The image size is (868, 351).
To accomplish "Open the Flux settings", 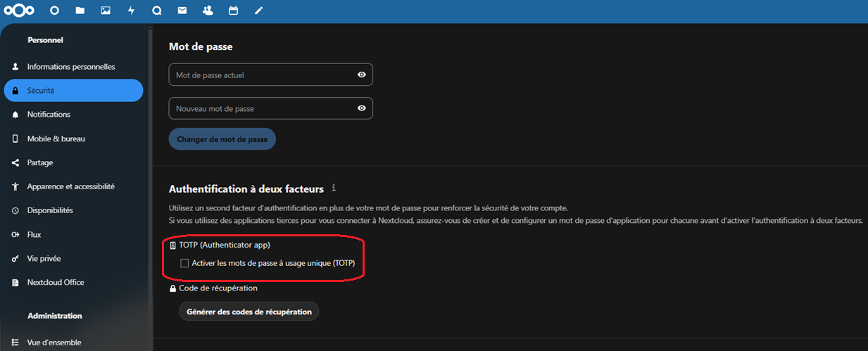I will click(x=73, y=234).
